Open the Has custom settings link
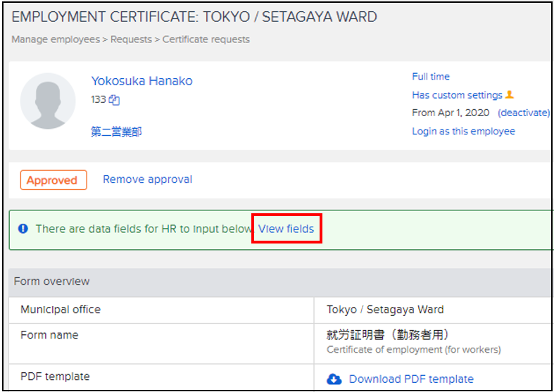The width and height of the screenshot is (554, 392). [457, 95]
